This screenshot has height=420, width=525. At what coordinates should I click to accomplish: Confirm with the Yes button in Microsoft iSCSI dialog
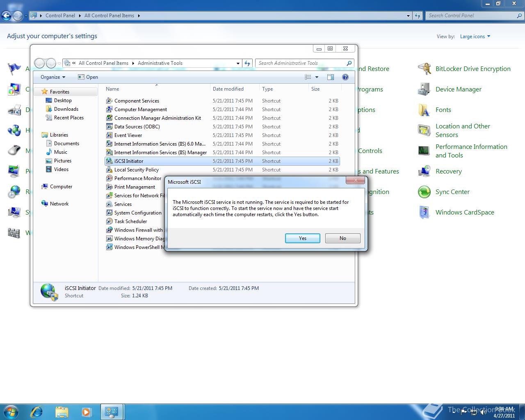(x=302, y=238)
